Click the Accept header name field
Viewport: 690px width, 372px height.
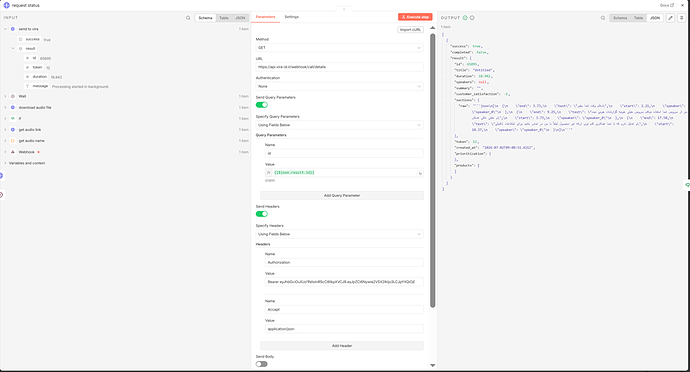344,309
